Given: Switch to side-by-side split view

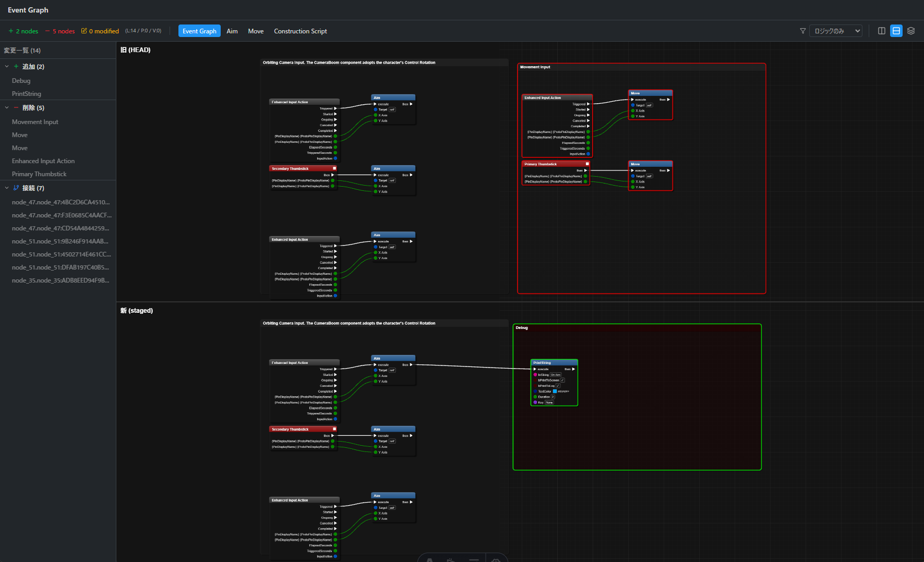Looking at the screenshot, I should pyautogui.click(x=881, y=31).
